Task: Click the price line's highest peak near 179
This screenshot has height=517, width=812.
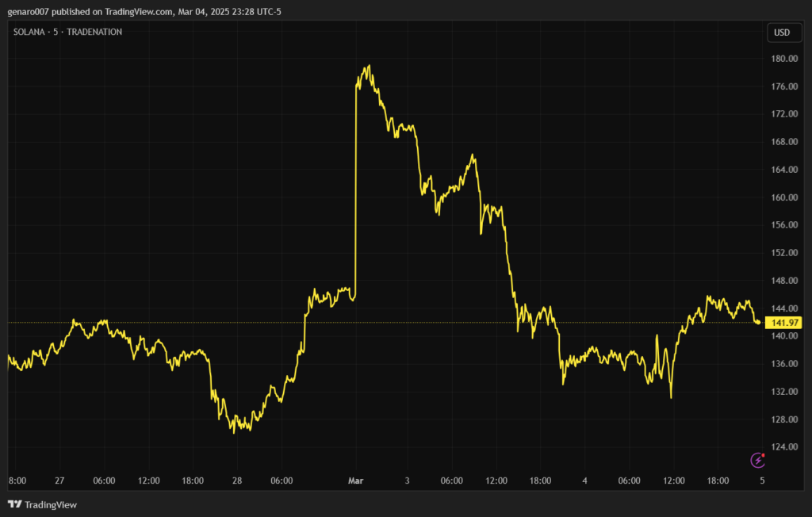Action: (x=369, y=67)
